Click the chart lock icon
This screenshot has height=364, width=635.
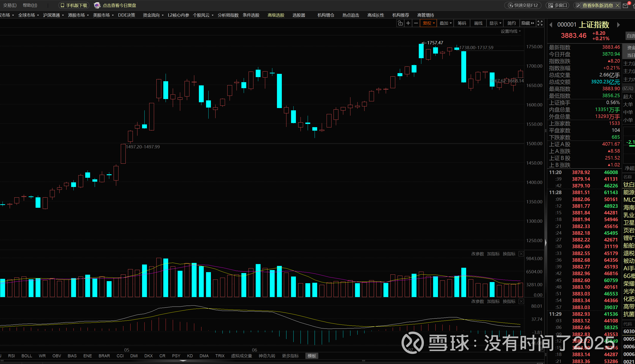click(x=400, y=23)
